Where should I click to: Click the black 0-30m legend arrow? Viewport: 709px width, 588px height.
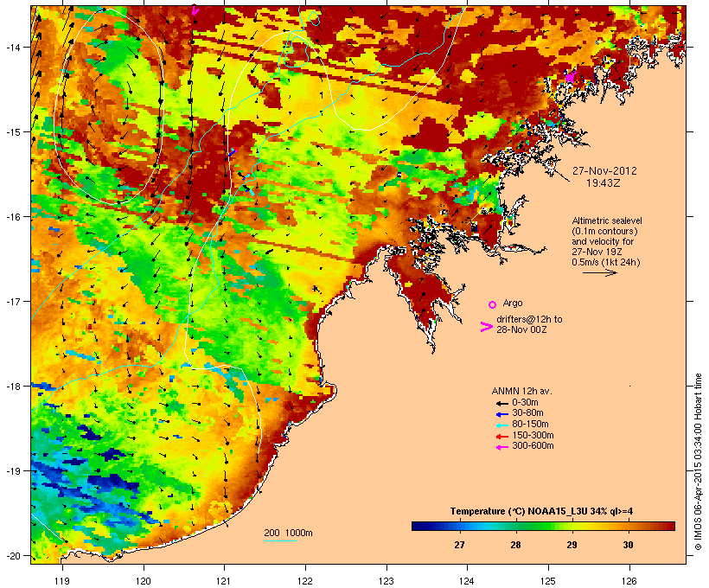point(501,403)
